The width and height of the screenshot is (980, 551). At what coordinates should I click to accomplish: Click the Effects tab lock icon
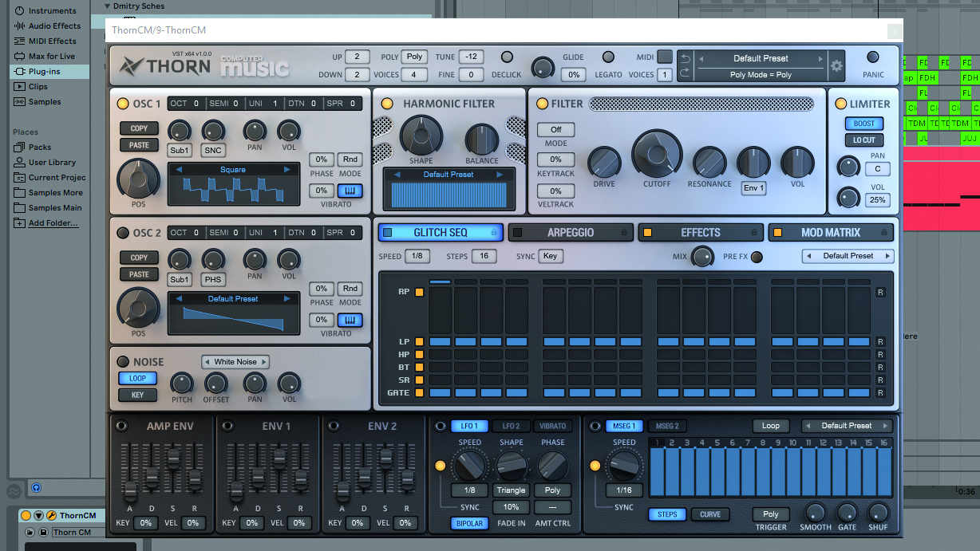(754, 233)
